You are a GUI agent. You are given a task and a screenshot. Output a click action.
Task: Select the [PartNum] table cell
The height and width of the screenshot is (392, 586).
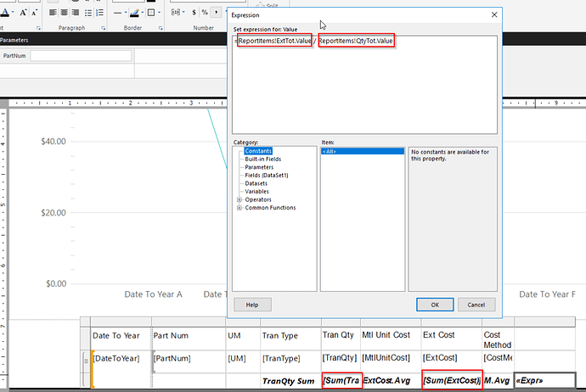coord(189,361)
